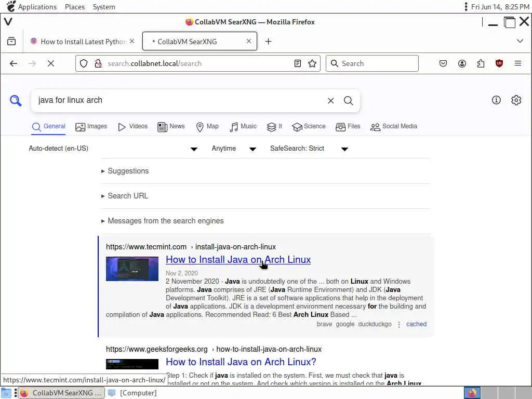Click the Firefox back arrow button
This screenshot has width=532, height=399.
[x=14, y=63]
